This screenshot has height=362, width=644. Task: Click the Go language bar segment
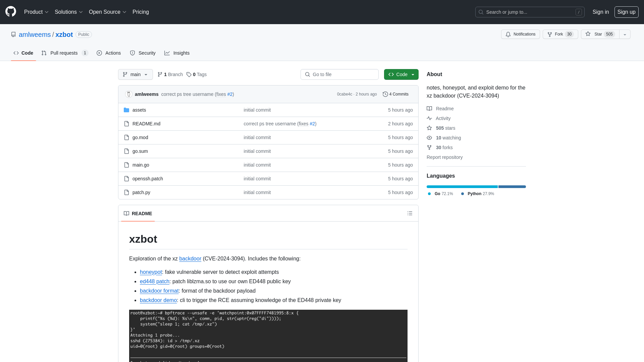click(462, 187)
